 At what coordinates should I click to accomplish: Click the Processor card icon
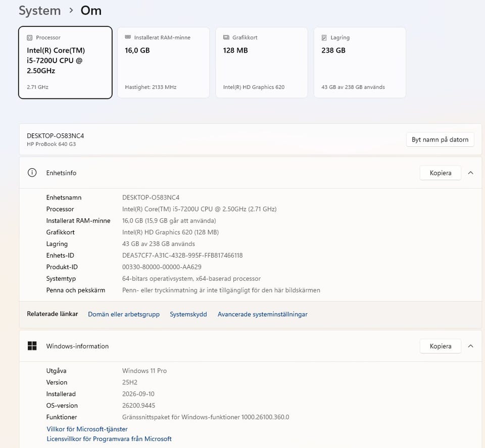tap(30, 38)
